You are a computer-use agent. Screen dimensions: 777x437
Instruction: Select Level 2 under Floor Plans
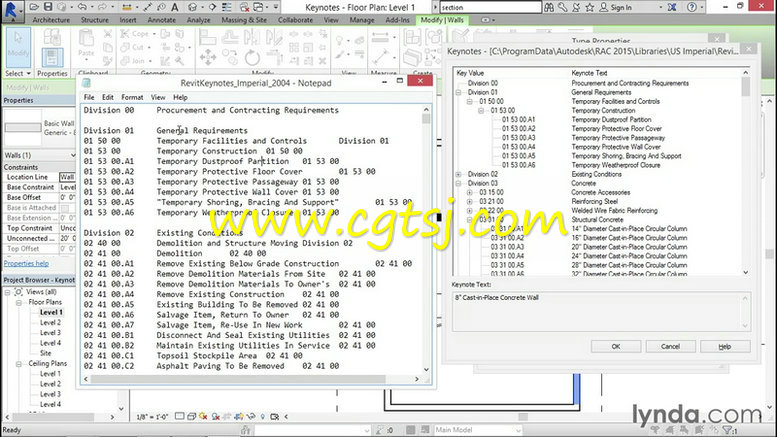51,323
